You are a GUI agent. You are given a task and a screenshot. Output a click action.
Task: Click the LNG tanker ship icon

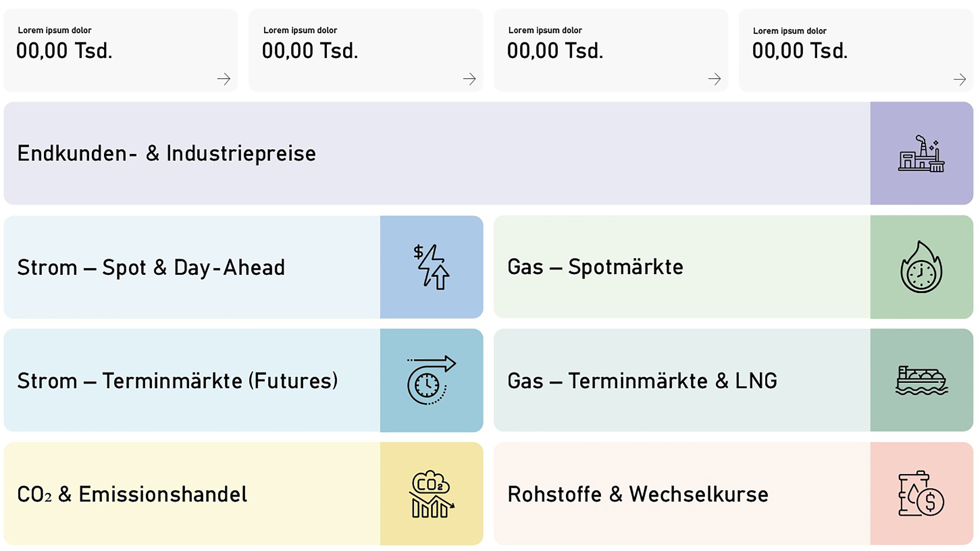coord(921,380)
